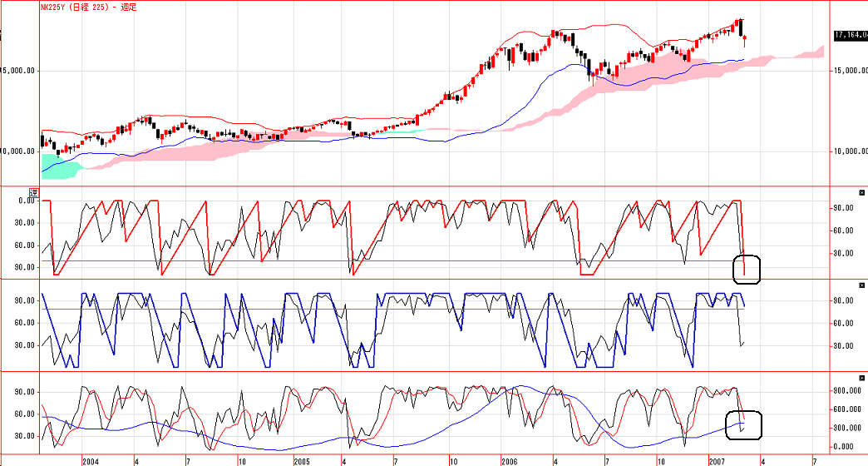Click the chart title NK225Y (日経 225) - 週足
Screen dimensions: 868x466
point(89,7)
